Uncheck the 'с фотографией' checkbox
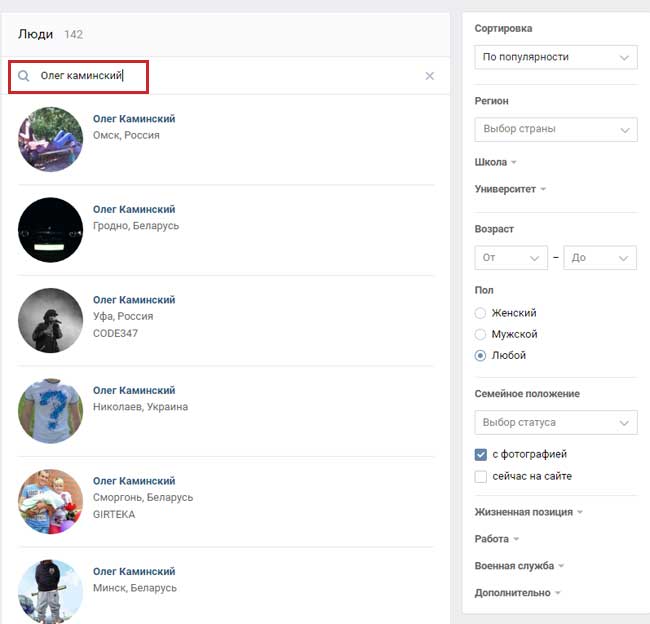Screen dimensions: 650x624 tap(481, 454)
